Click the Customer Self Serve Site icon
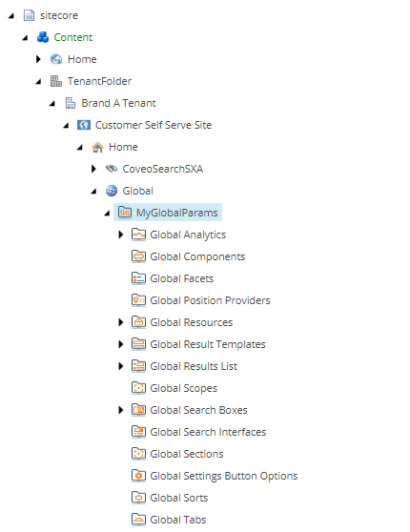 84,125
